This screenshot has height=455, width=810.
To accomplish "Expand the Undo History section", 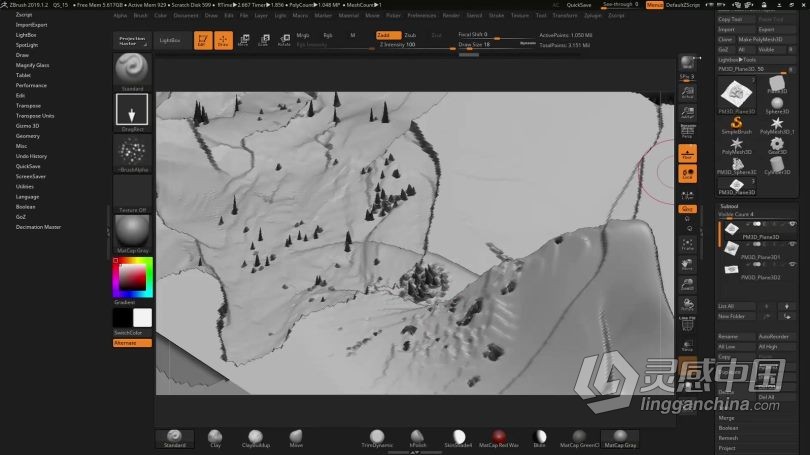I will coord(31,156).
